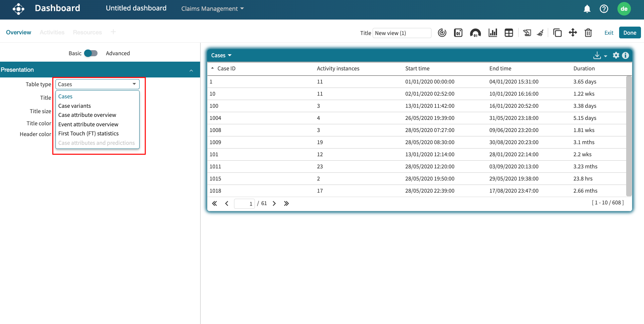
Task: Click the move arrows icon
Action: point(573,33)
